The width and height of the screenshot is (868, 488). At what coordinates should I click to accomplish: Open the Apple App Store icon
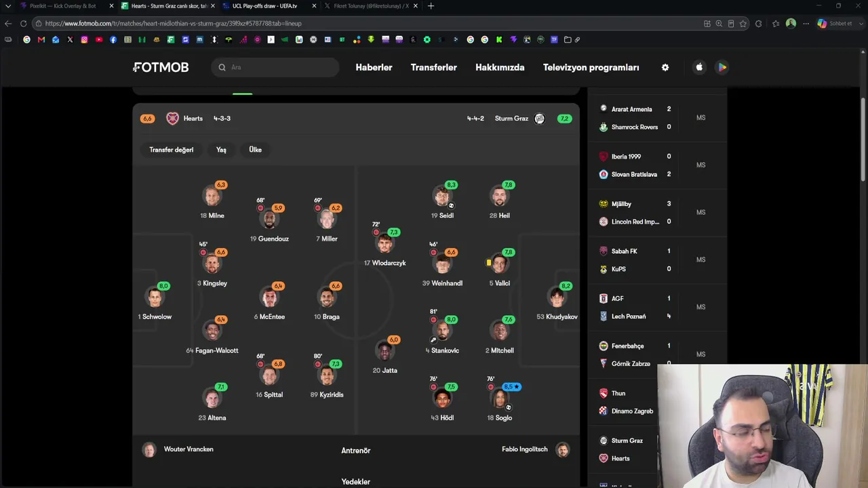point(700,67)
